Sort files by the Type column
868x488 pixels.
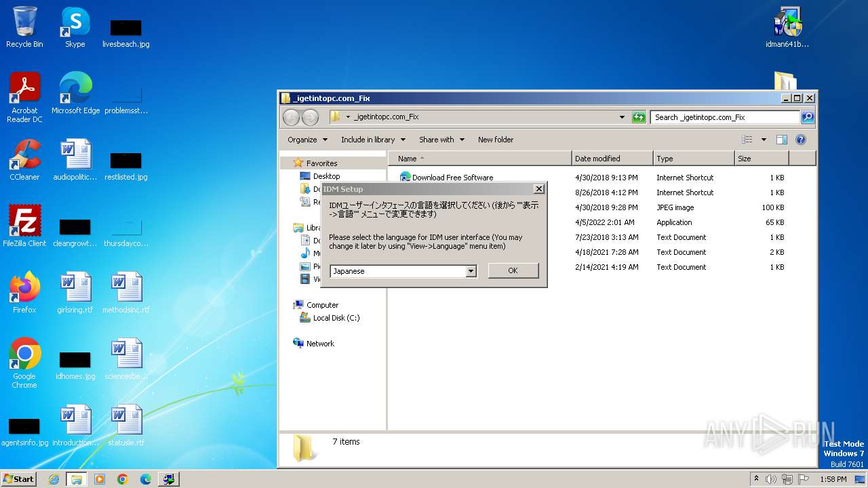click(x=694, y=159)
